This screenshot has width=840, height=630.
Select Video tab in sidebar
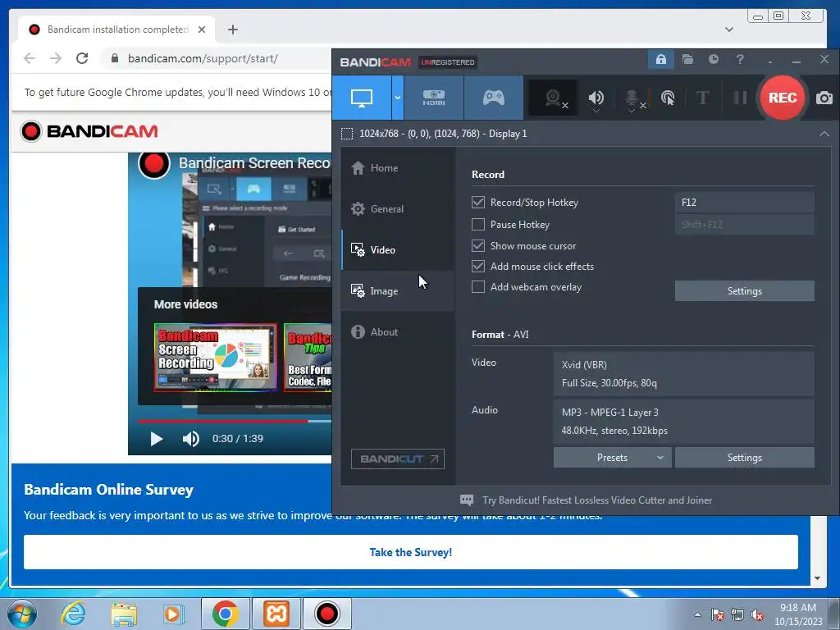pos(398,249)
